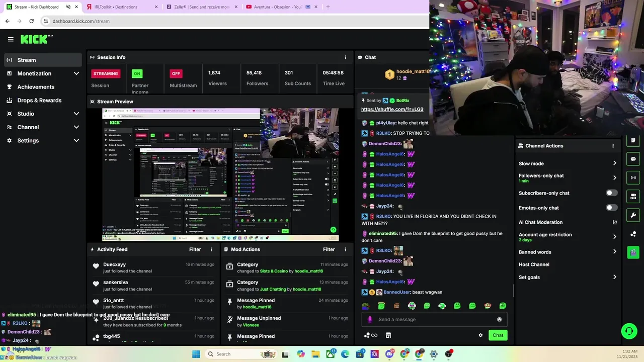Click the Windows Start button
The image size is (644, 362).
(196, 354)
